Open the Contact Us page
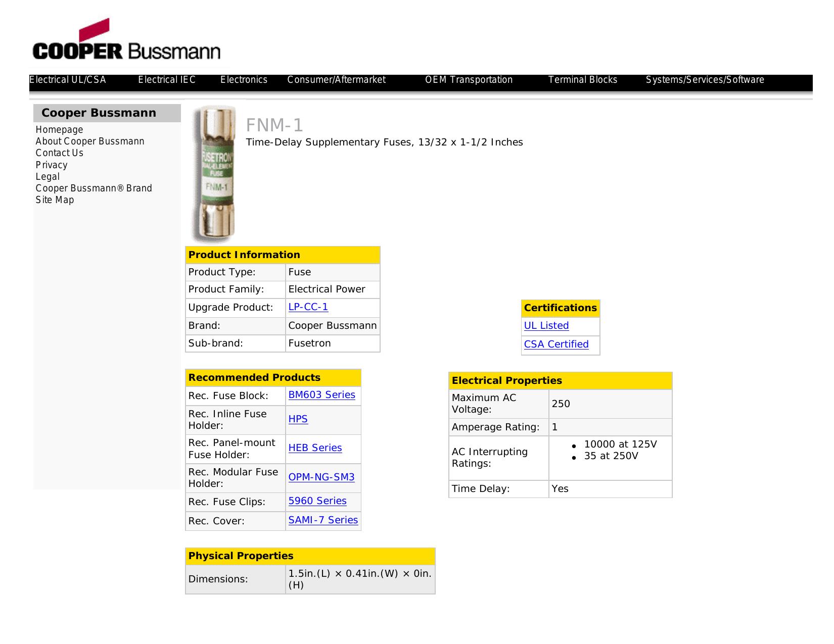The height and width of the screenshot is (644, 834). [x=60, y=153]
